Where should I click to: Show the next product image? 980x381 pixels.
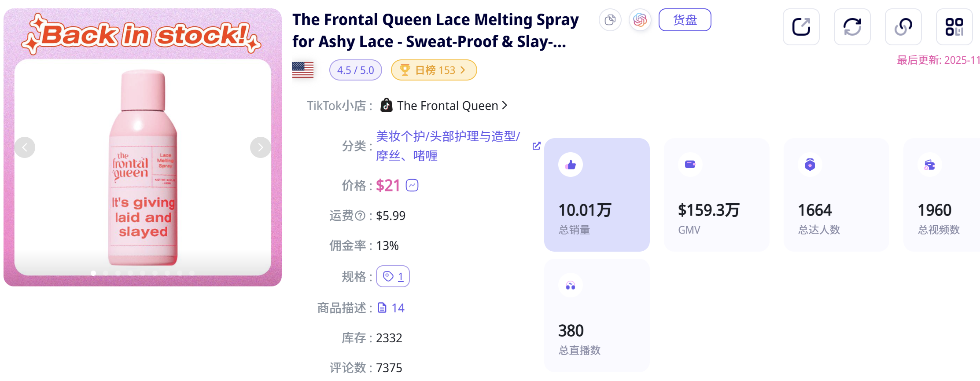[260, 147]
